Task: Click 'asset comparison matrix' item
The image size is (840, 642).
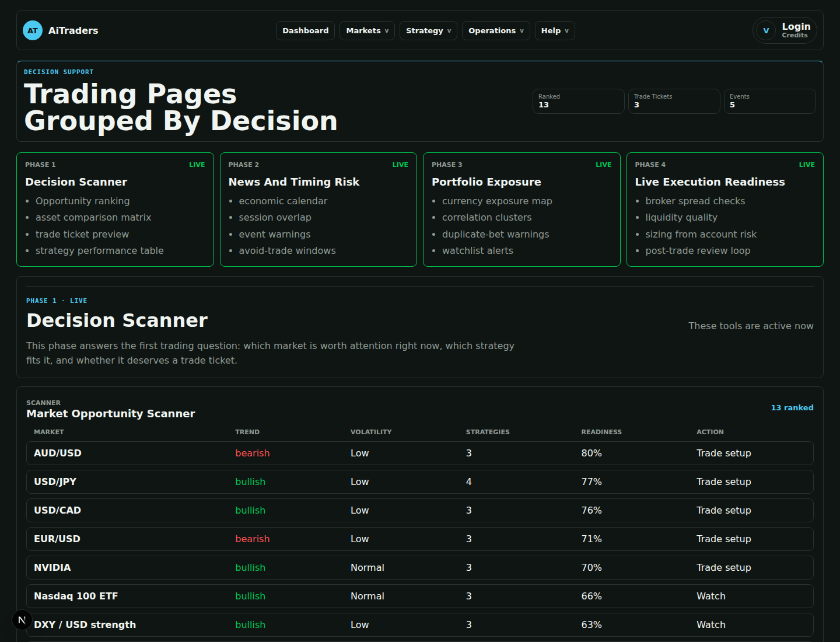Action: click(x=93, y=217)
